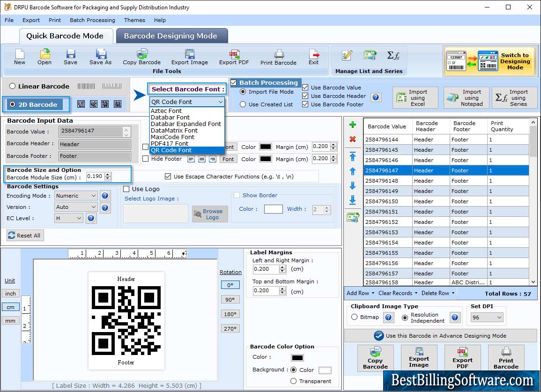Click the move up arrow icon
This screenshot has width=541, height=392.
coord(353,171)
